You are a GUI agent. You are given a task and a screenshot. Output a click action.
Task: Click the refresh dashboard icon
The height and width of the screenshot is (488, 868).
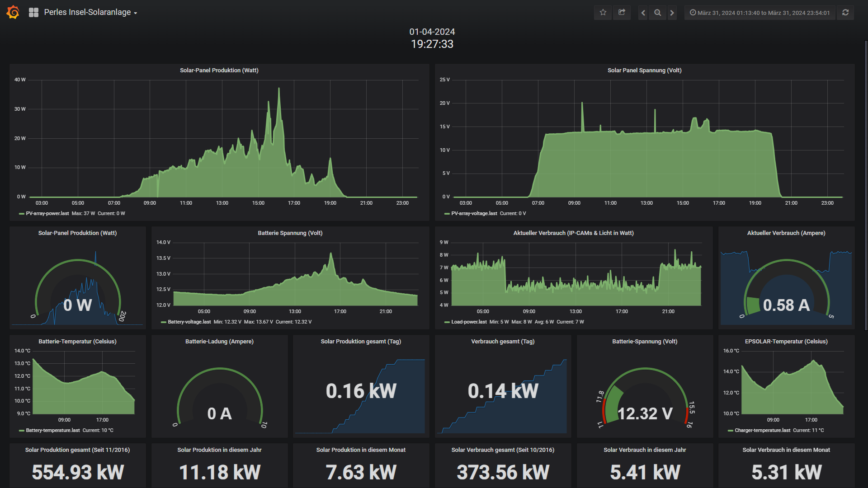845,13
